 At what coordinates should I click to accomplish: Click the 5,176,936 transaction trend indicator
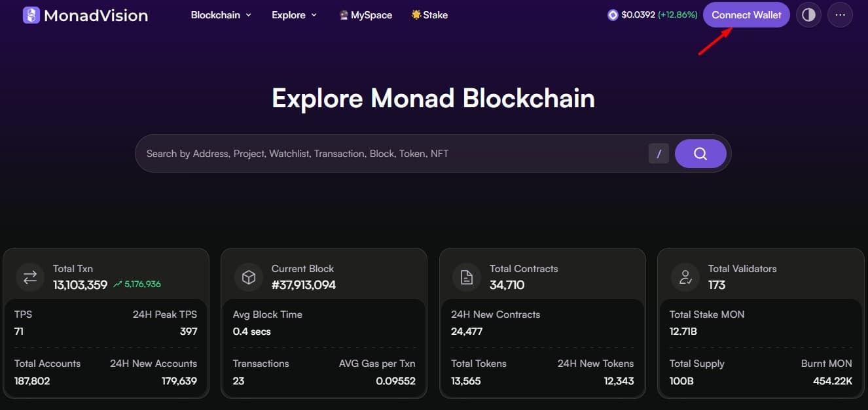(x=137, y=284)
